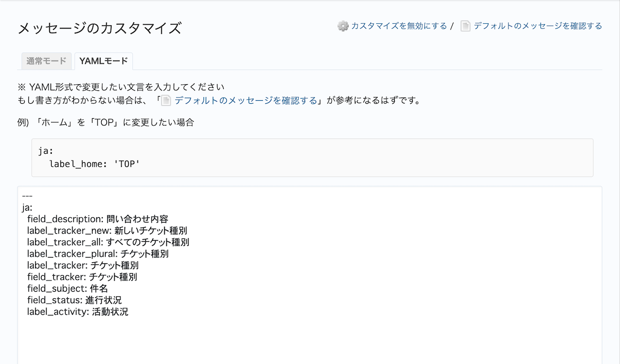Click the label_home: 'TOP' example code
This screenshot has width=620, height=364.
[x=95, y=164]
